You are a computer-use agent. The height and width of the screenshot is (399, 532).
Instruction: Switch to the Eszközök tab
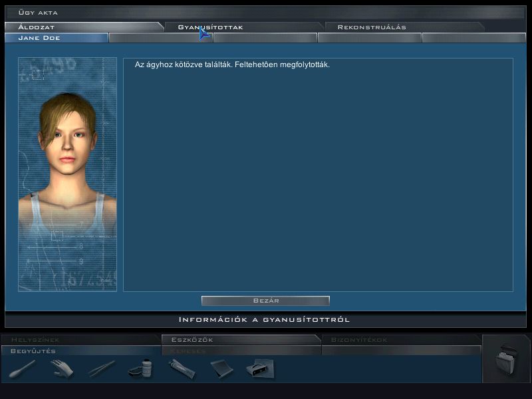192,340
